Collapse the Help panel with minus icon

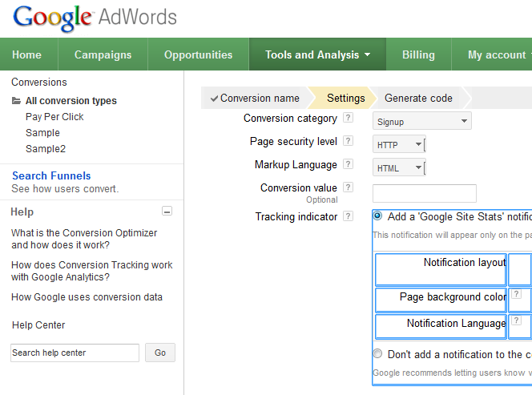pyautogui.click(x=167, y=211)
